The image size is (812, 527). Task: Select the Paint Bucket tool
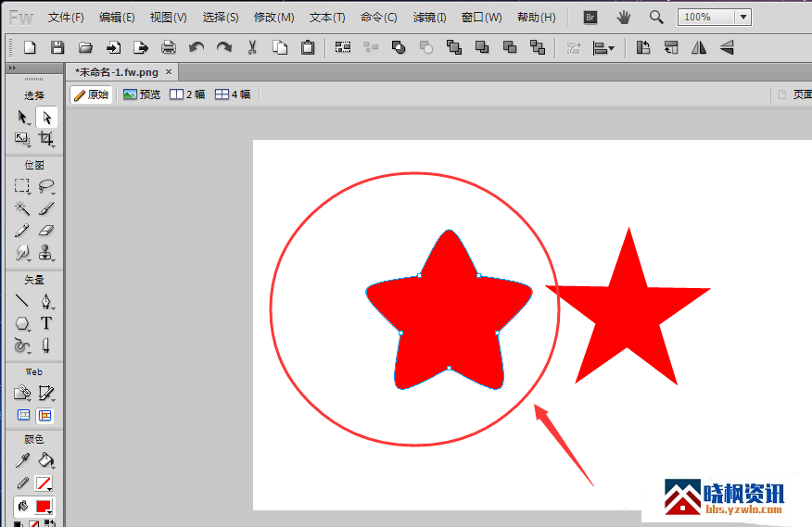[x=46, y=460]
